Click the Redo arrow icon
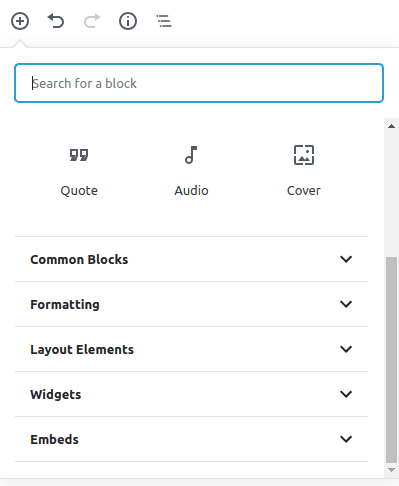The width and height of the screenshot is (399, 486). coord(92,21)
